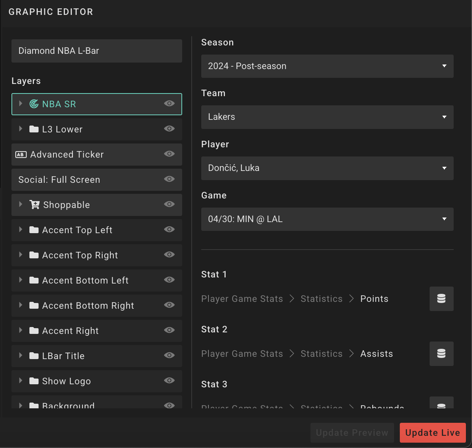
Task: Click the Update Live button
Action: click(x=433, y=433)
